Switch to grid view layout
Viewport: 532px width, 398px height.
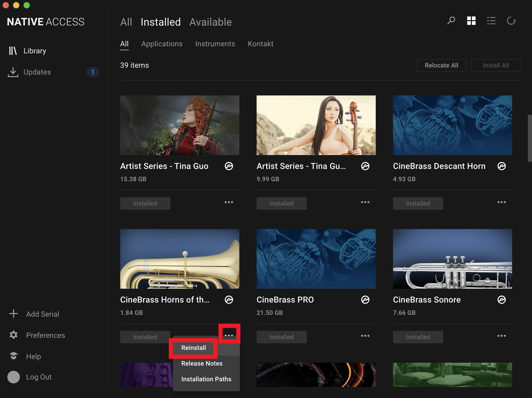click(x=471, y=21)
